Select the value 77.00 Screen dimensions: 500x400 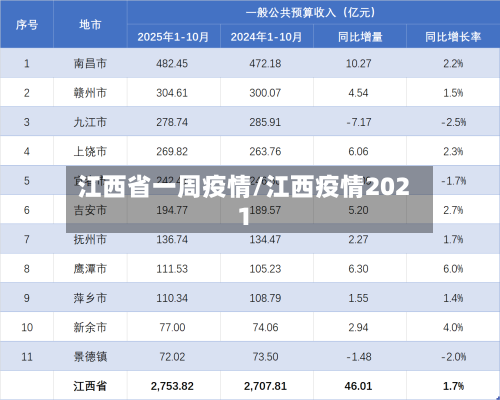pos(172,327)
